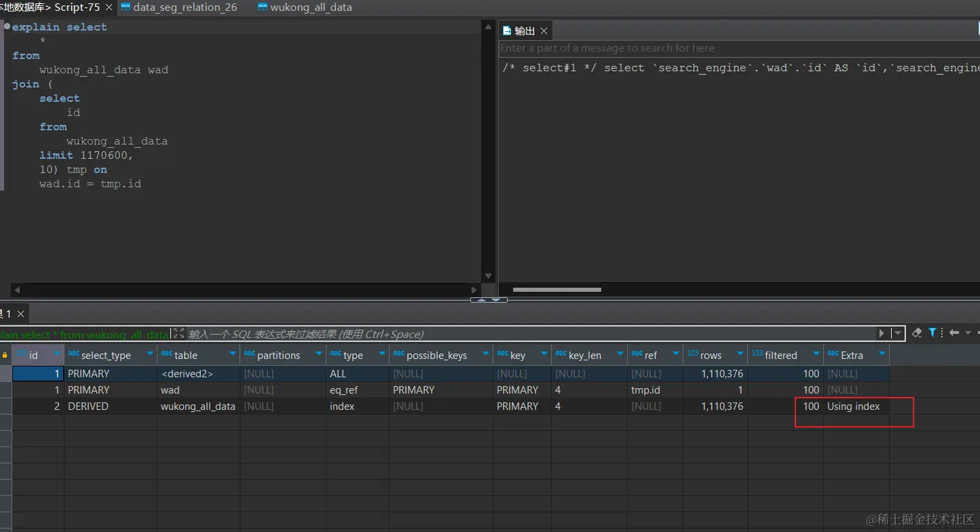Place cursor on 'limit 1170600,' editor line

86,155
